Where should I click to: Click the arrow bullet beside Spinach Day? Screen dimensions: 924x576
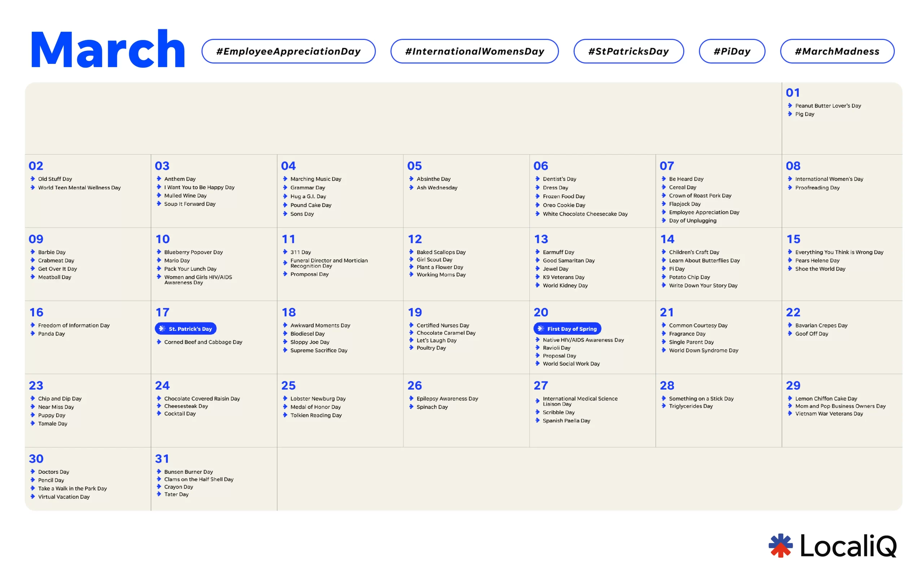click(x=411, y=407)
